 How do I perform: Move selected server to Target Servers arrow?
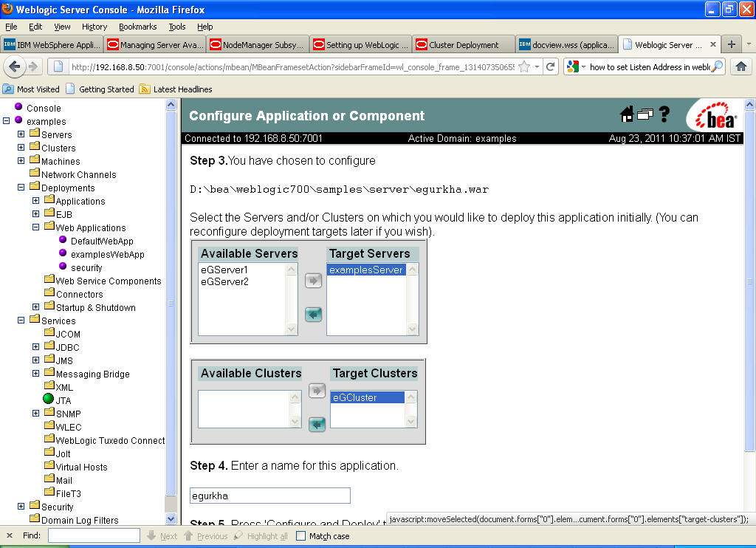tap(313, 280)
